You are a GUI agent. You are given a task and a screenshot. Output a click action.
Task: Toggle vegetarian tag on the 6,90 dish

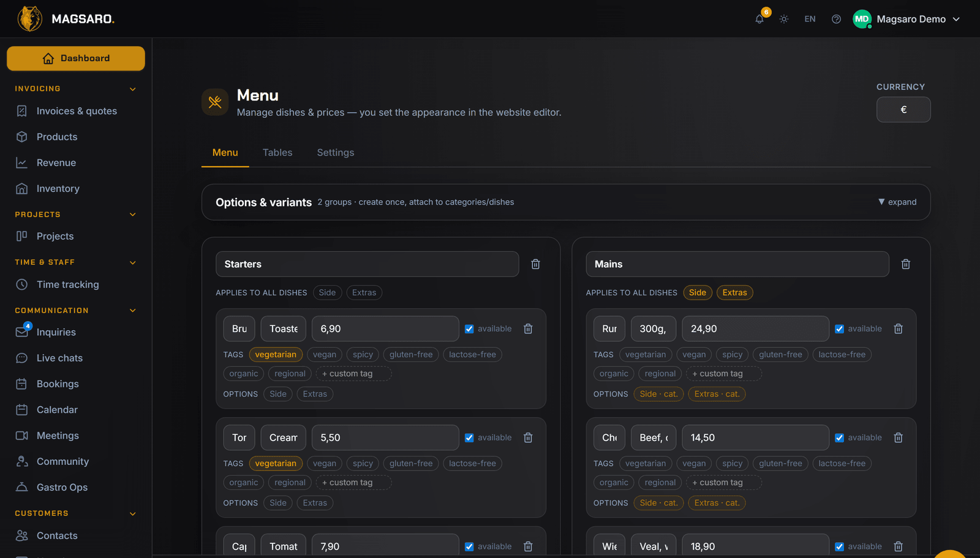coord(276,355)
